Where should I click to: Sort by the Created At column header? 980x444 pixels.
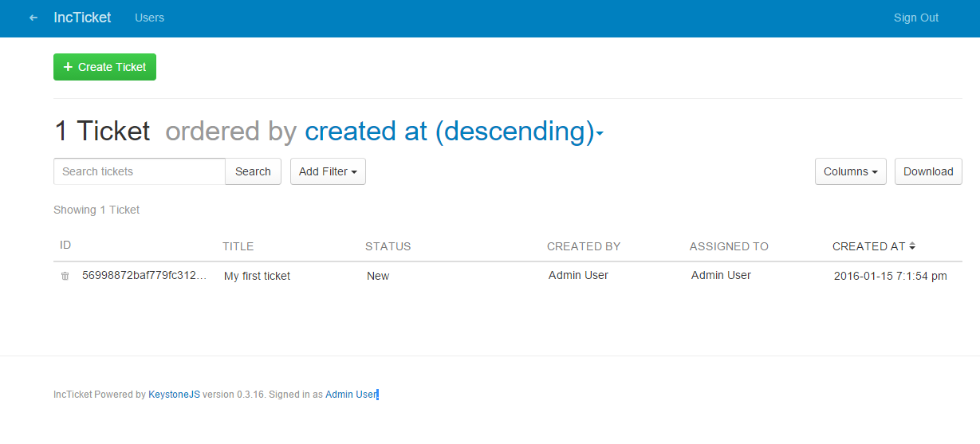point(868,246)
